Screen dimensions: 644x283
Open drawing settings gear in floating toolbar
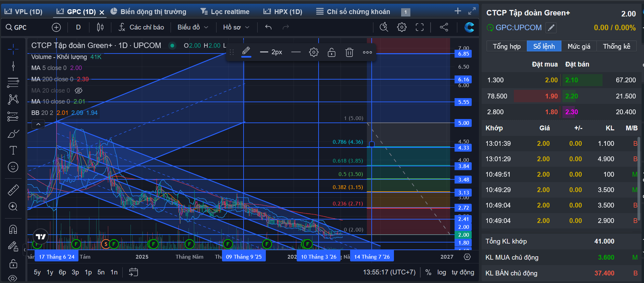(314, 52)
